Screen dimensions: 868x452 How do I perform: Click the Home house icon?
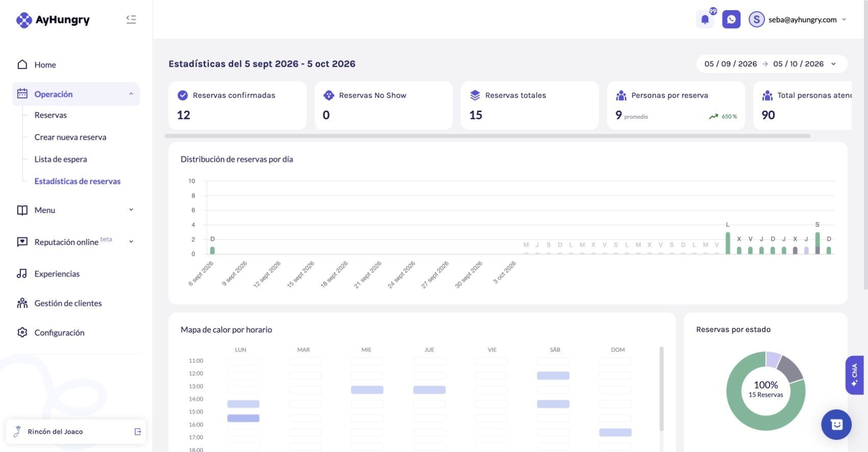22,65
